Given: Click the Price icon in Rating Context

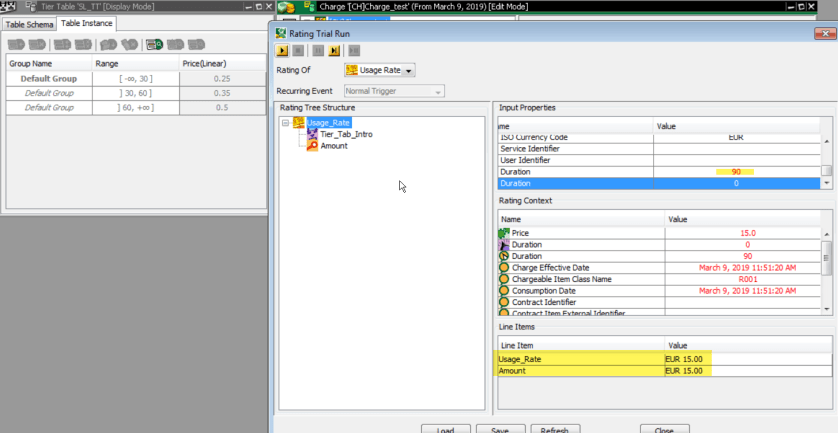Looking at the screenshot, I should 504,233.
